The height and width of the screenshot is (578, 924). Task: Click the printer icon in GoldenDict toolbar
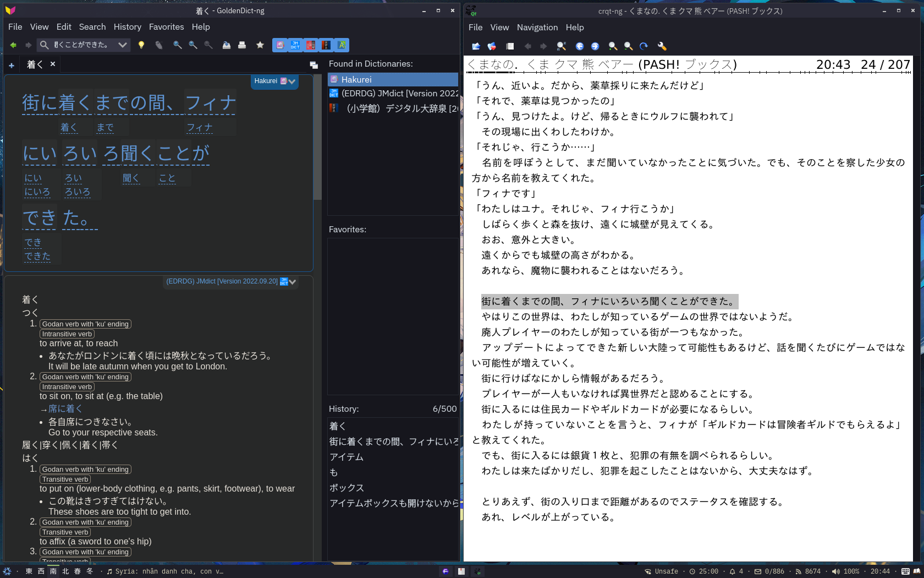coord(242,45)
